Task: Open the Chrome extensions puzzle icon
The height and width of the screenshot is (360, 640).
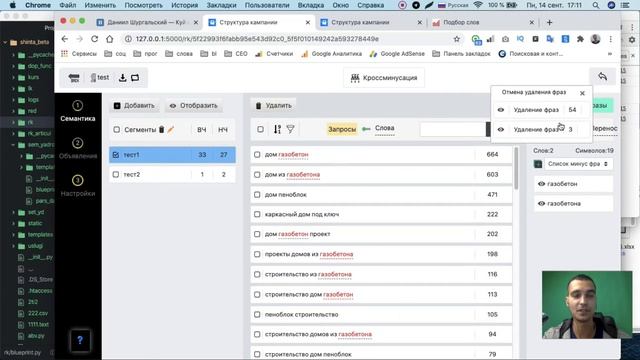Action: coord(580,39)
